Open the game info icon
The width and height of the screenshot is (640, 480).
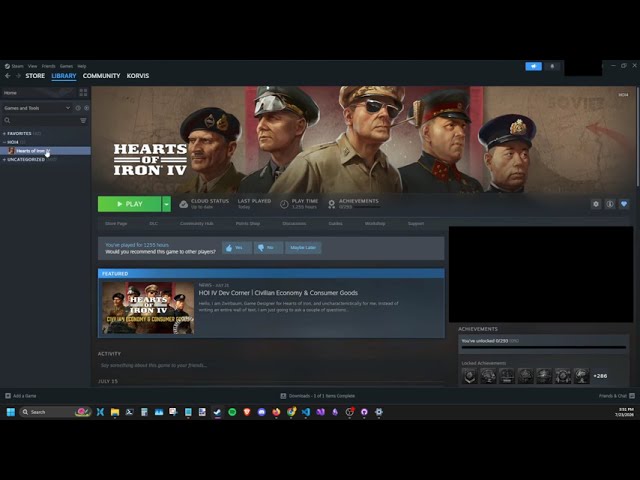click(x=610, y=204)
